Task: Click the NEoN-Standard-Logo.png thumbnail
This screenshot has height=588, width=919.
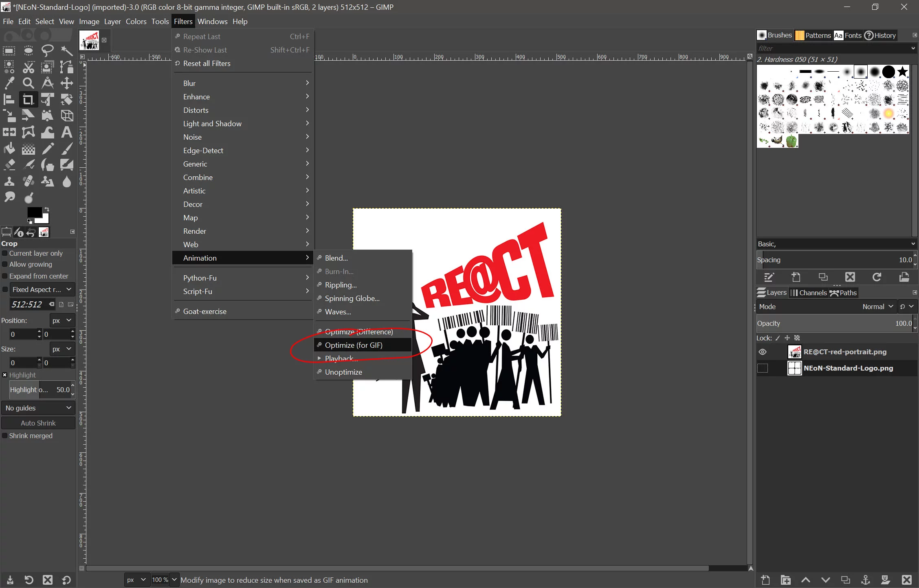Action: pos(794,368)
